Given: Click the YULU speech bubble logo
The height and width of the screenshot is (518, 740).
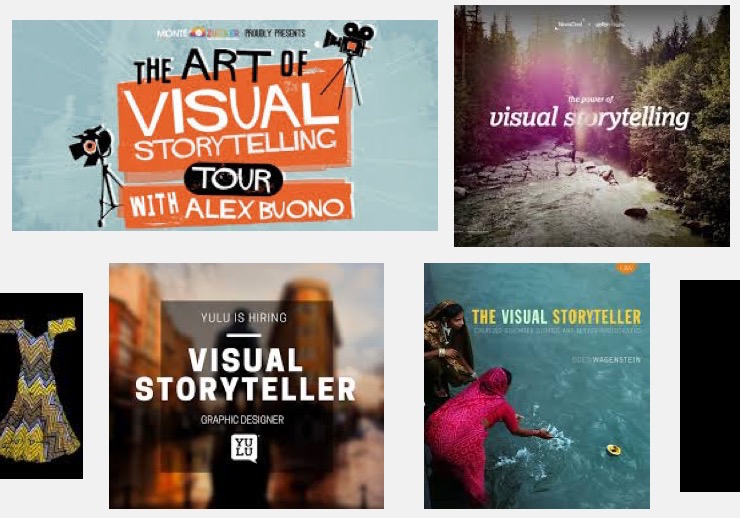Looking at the screenshot, I should (x=244, y=448).
